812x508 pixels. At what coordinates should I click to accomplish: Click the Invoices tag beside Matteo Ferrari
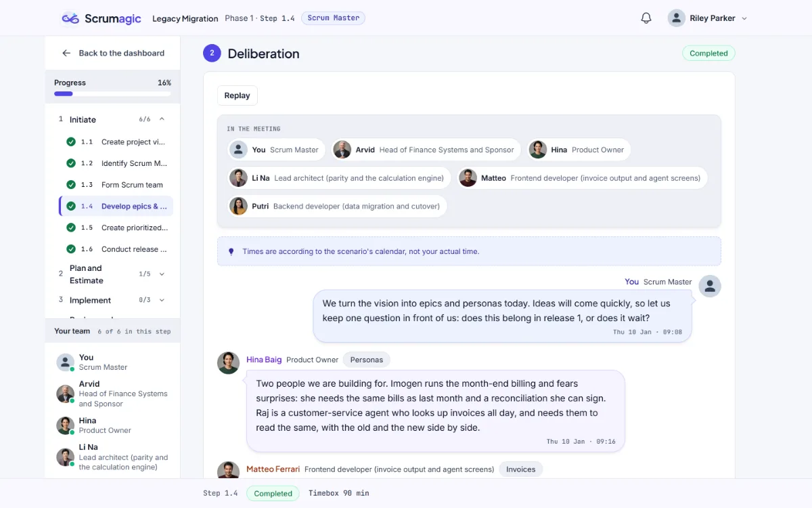point(521,469)
